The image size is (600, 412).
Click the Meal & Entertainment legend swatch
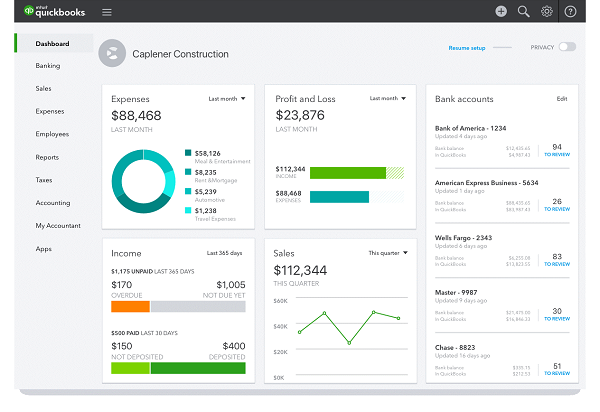[188, 153]
